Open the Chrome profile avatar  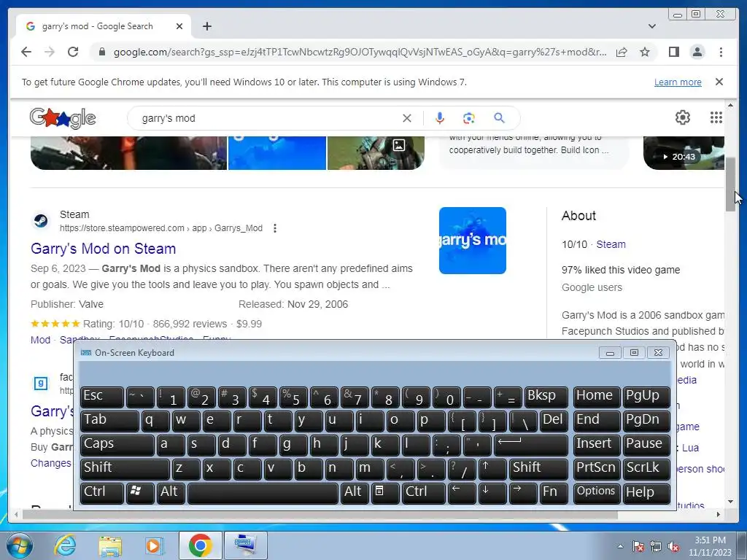pyautogui.click(x=697, y=52)
